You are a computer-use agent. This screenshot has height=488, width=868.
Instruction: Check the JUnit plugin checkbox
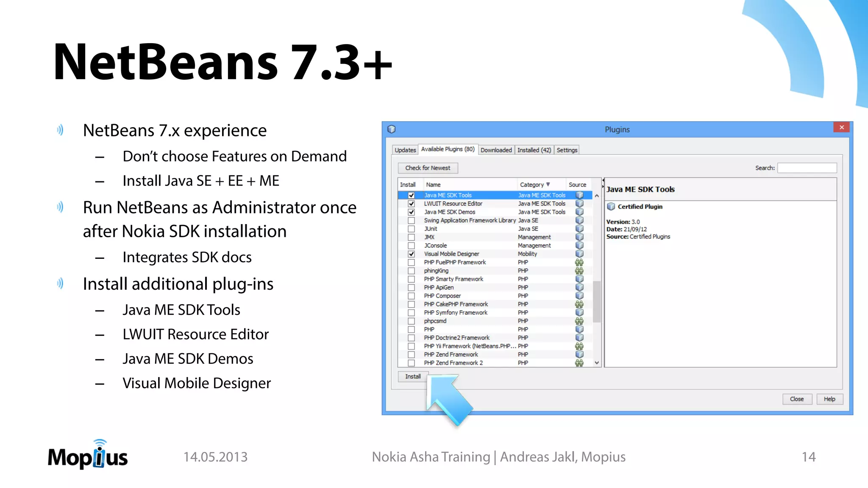tap(411, 229)
